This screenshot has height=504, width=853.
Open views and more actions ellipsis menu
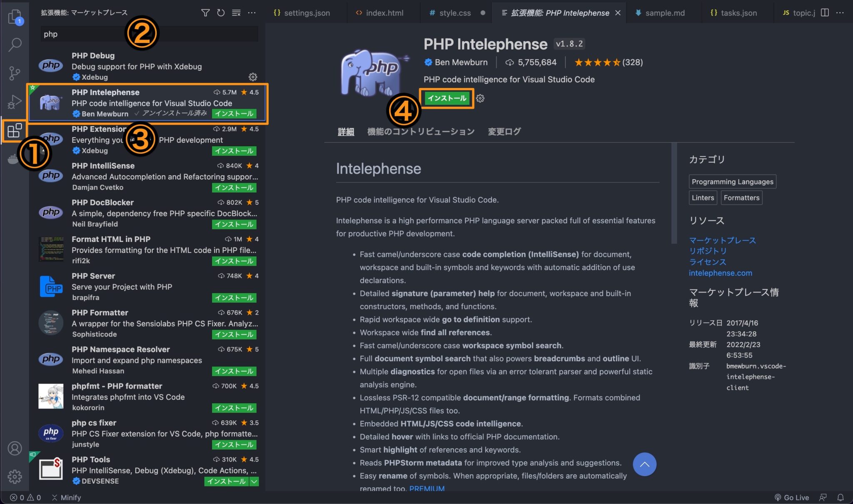(252, 13)
